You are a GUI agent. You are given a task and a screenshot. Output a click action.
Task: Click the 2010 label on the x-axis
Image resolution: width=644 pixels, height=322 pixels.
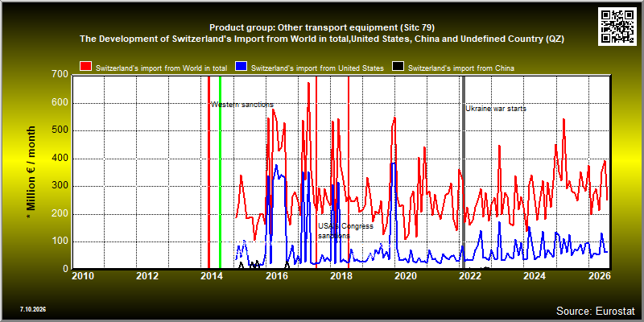click(83, 276)
